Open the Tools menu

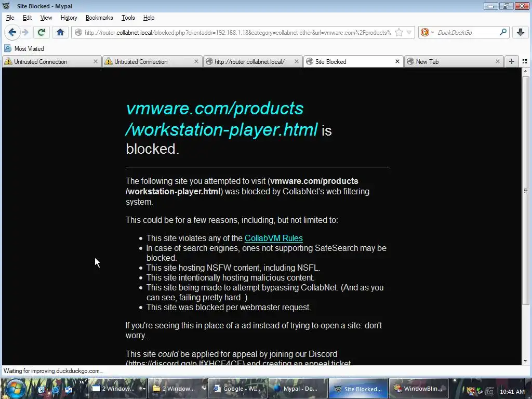[128, 18]
